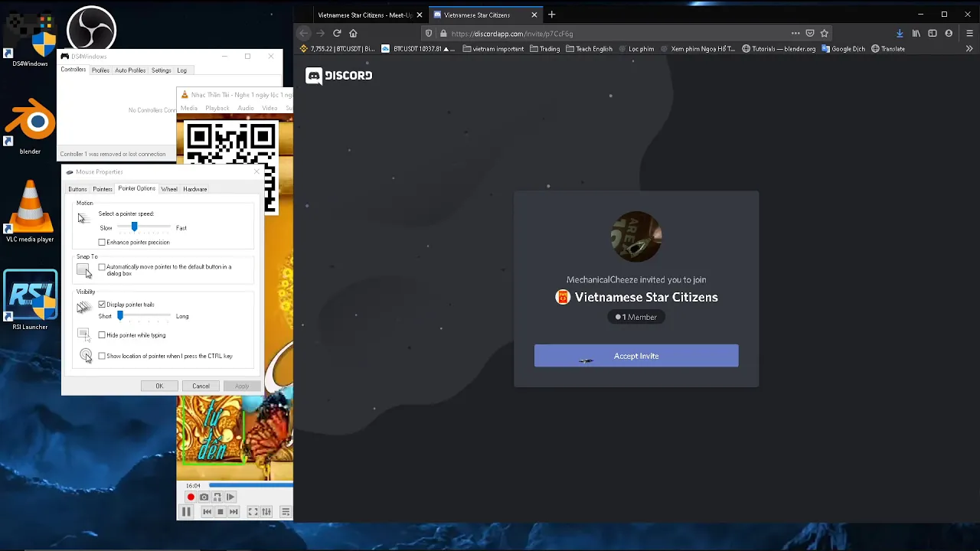The width and height of the screenshot is (980, 551).
Task: Pause VLC playback
Action: (186, 512)
